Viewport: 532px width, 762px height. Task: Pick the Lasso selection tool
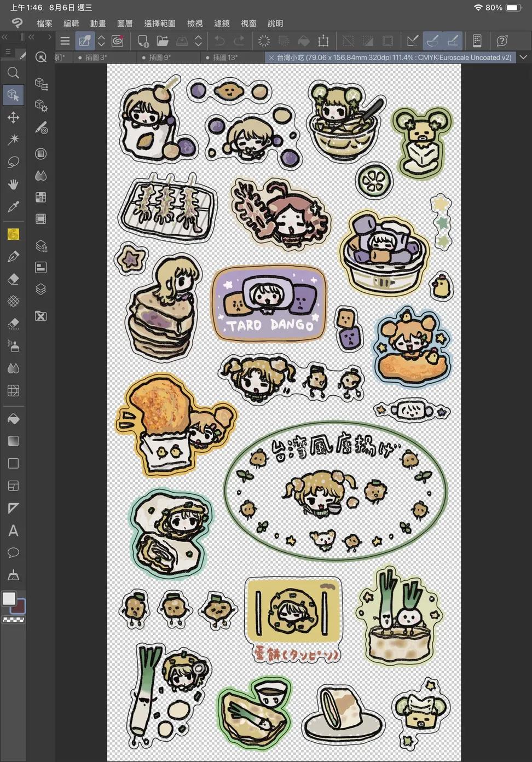coord(13,162)
